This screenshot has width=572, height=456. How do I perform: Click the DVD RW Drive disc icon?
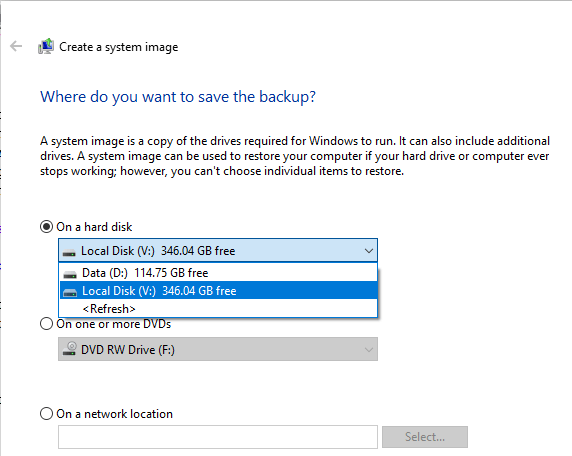click(69, 348)
